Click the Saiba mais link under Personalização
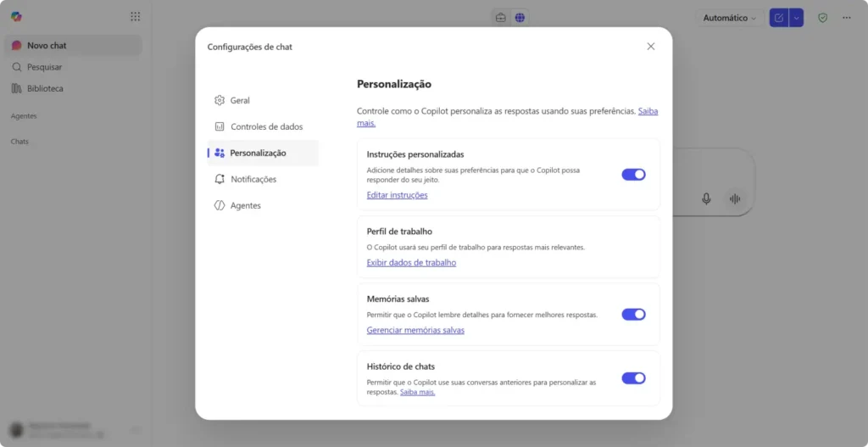868x447 pixels. point(648,111)
